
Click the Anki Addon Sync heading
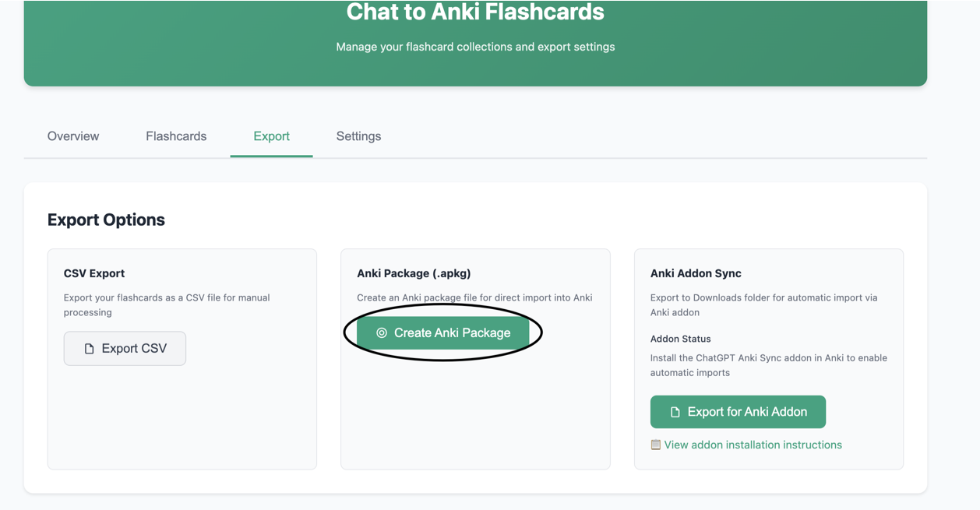click(696, 273)
